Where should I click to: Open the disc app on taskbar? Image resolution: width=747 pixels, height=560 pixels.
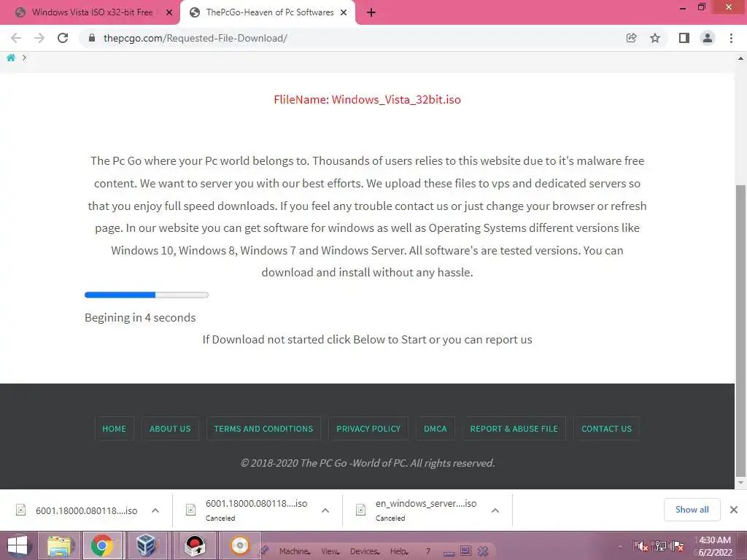click(239, 545)
